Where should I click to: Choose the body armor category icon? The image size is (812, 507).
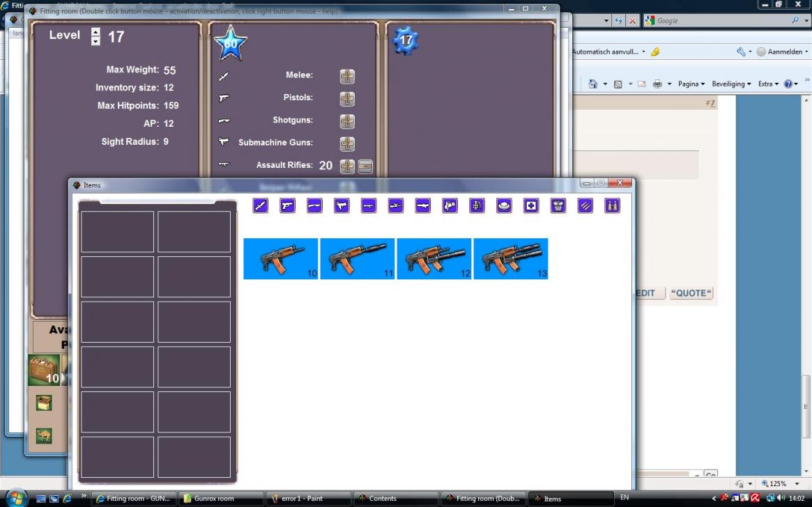pos(558,205)
